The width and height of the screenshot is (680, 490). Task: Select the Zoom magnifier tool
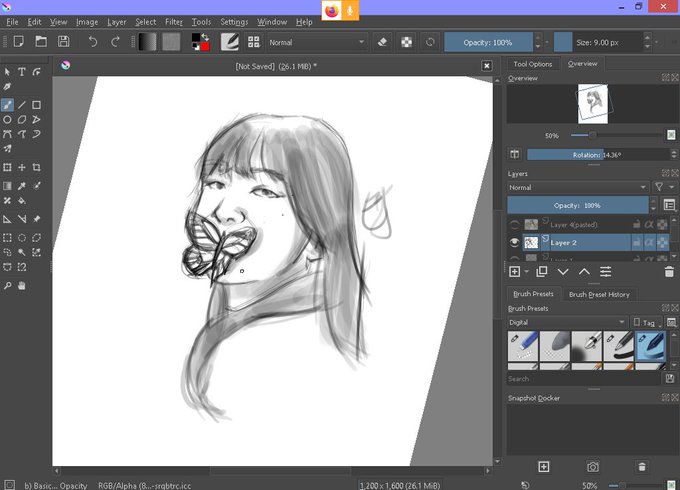point(7,286)
